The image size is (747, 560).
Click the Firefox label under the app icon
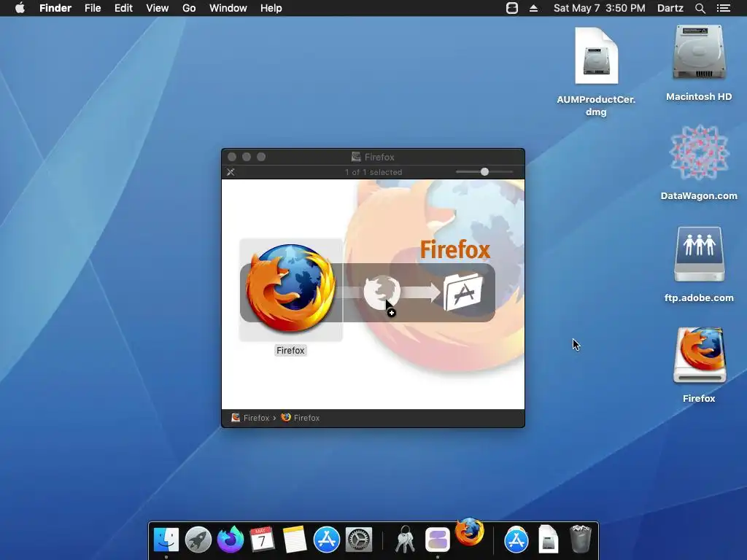[x=290, y=351]
